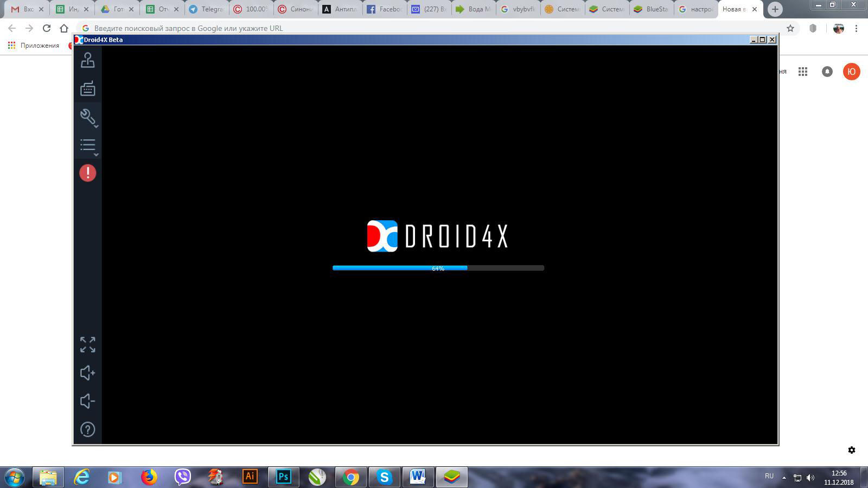Decrease volume using Droid4X sidebar icon
This screenshot has height=488, width=868.
pos(87,401)
